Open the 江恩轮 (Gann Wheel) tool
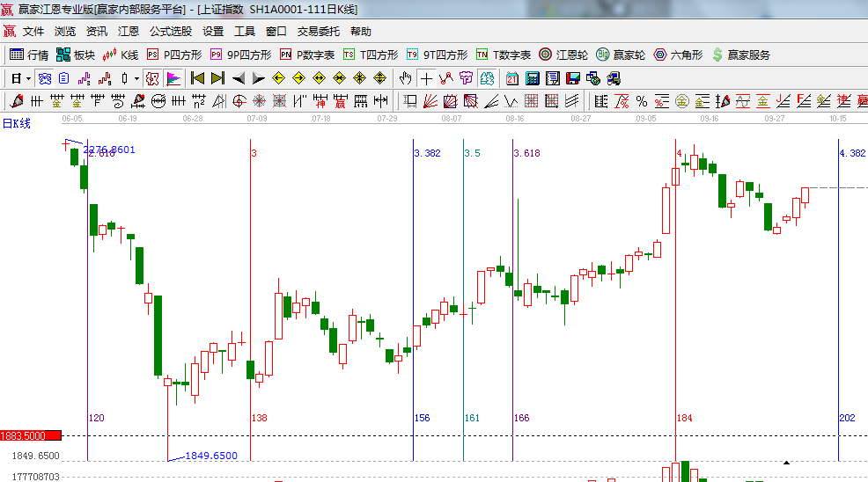Image resolution: width=868 pixels, height=482 pixels. click(x=563, y=55)
